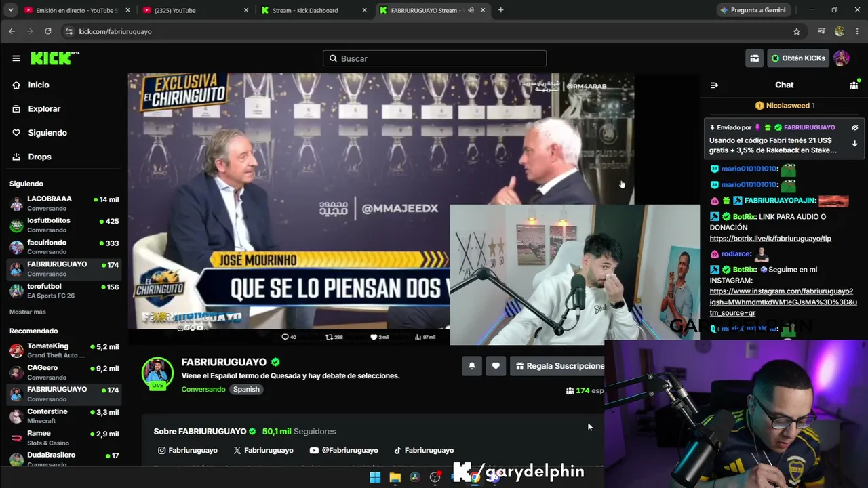Viewport: 868px width, 488px height.
Task: Open File Explorer from the taskbar
Action: pyautogui.click(x=395, y=477)
